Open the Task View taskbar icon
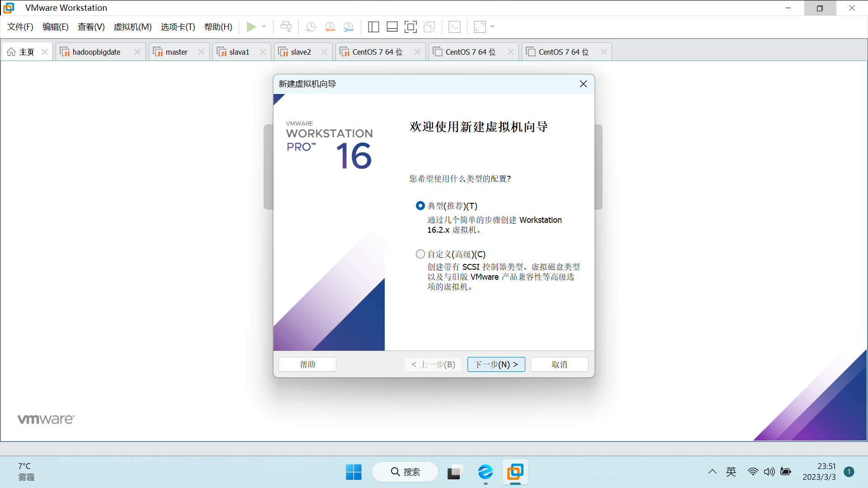This screenshot has height=488, width=868. [455, 472]
